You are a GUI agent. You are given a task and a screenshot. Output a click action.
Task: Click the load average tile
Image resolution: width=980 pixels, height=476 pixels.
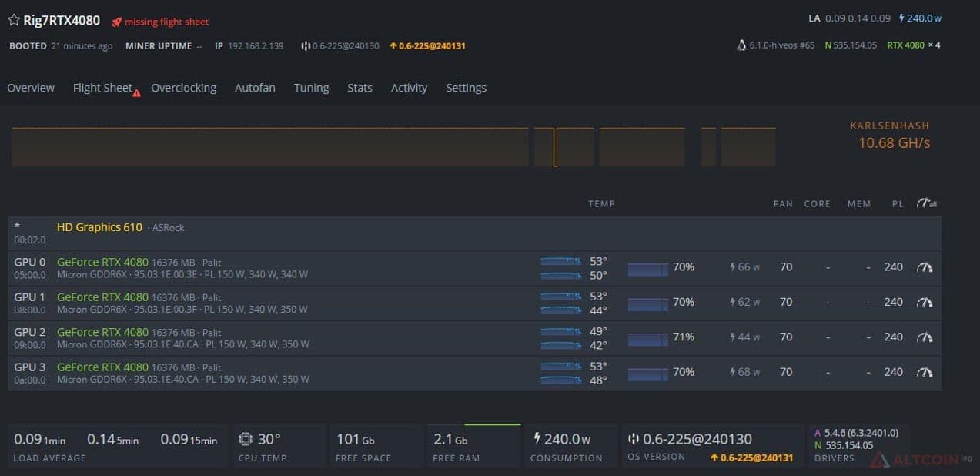[x=118, y=447]
